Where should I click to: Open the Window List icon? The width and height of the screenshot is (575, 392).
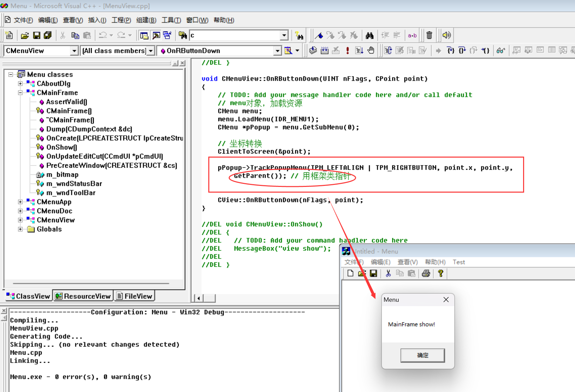point(168,35)
